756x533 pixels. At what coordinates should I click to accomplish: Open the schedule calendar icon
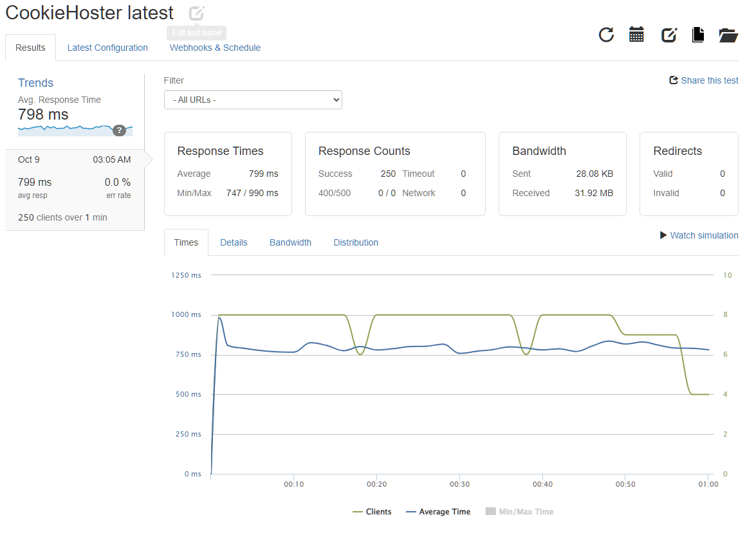(x=636, y=35)
